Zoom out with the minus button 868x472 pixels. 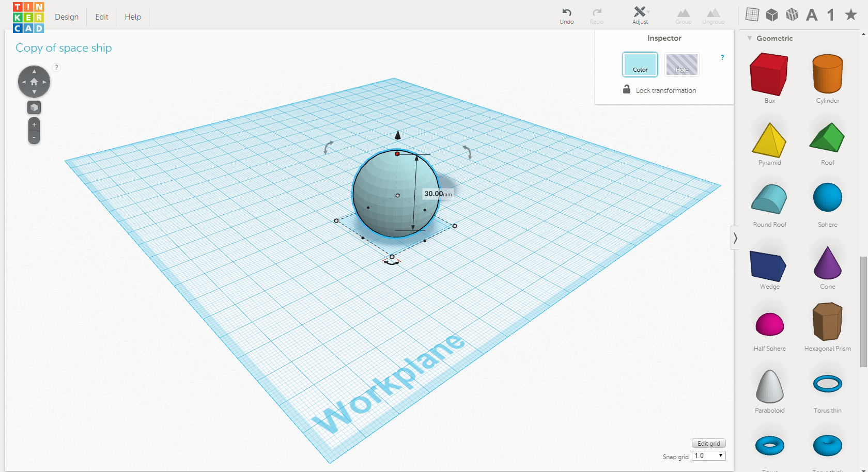(34, 137)
